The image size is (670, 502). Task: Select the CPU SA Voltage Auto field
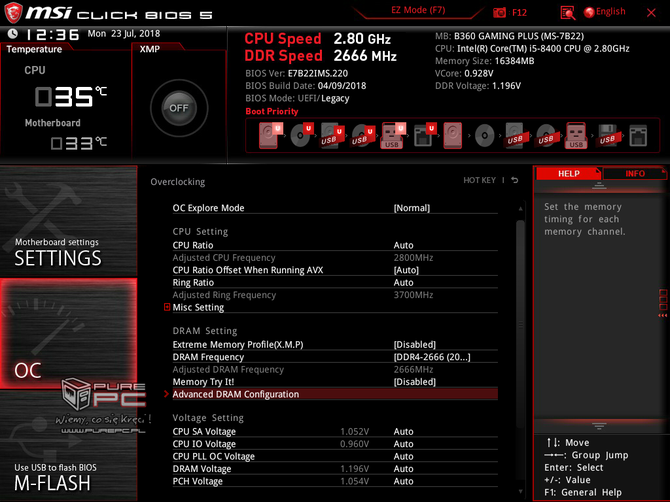[403, 432]
